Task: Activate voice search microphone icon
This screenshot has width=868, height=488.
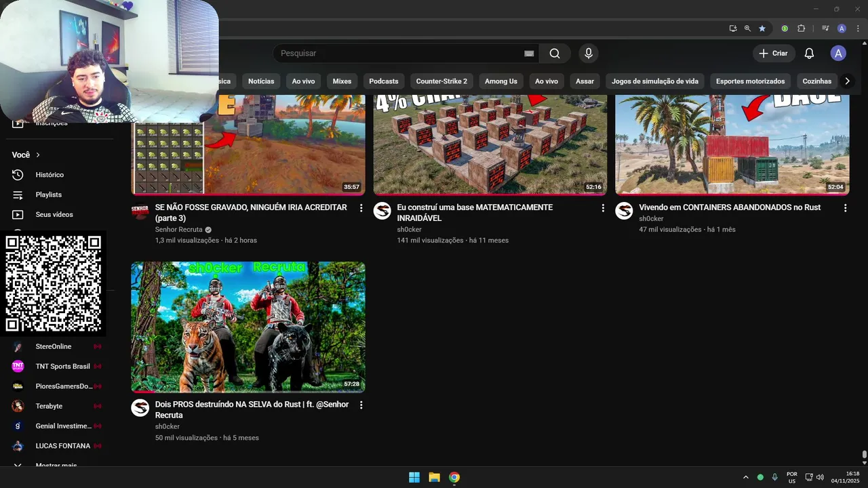Action: [589, 54]
